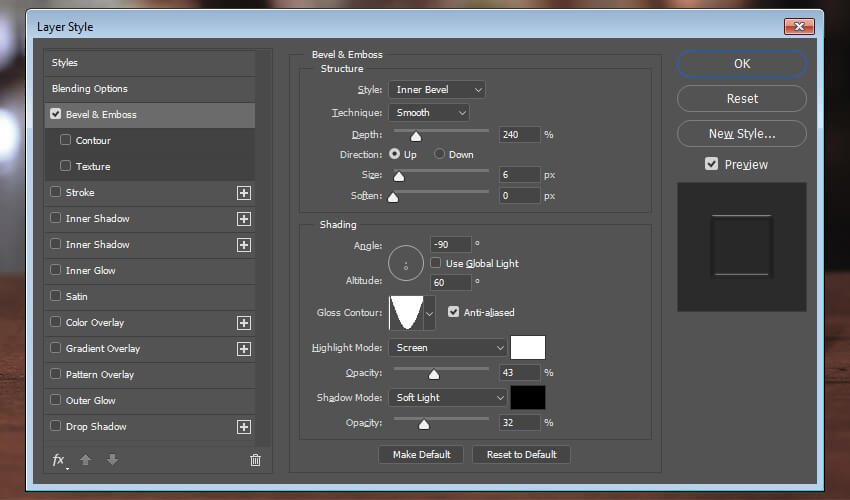This screenshot has width=850, height=500.
Task: Add another Gradient Overlay with plus icon
Action: point(244,349)
